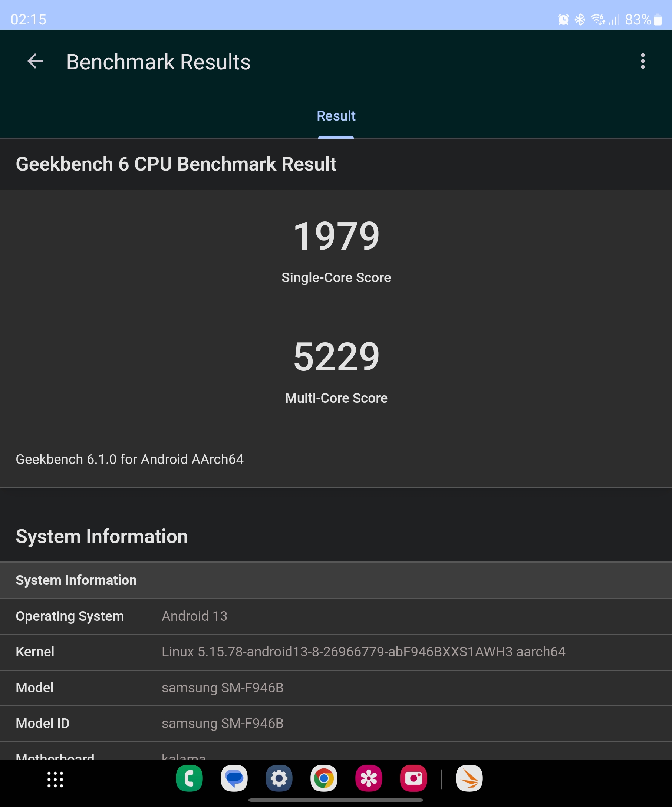The image size is (672, 807).
Task: Open the recent orange bird app
Action: (469, 778)
